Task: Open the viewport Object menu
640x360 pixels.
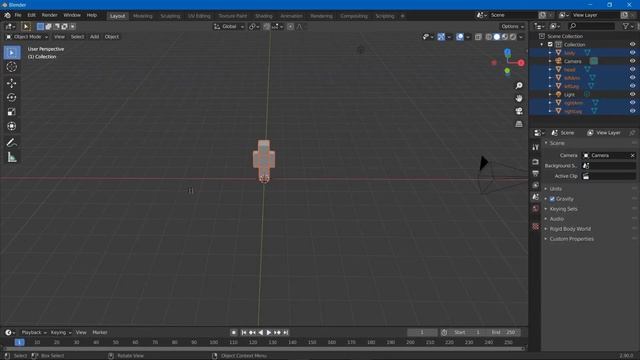Action: (111, 37)
